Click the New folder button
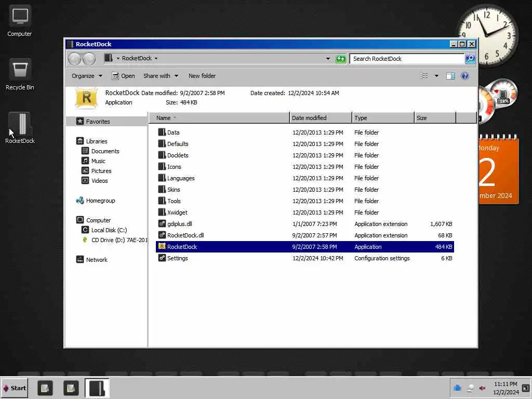532x399 pixels. [x=202, y=76]
